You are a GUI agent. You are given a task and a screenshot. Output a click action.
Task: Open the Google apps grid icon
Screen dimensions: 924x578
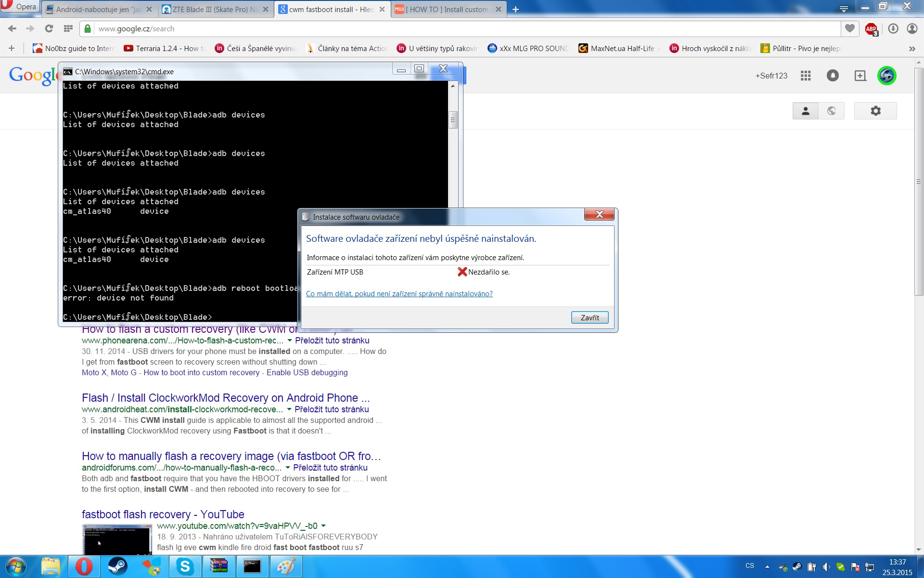pyautogui.click(x=806, y=76)
